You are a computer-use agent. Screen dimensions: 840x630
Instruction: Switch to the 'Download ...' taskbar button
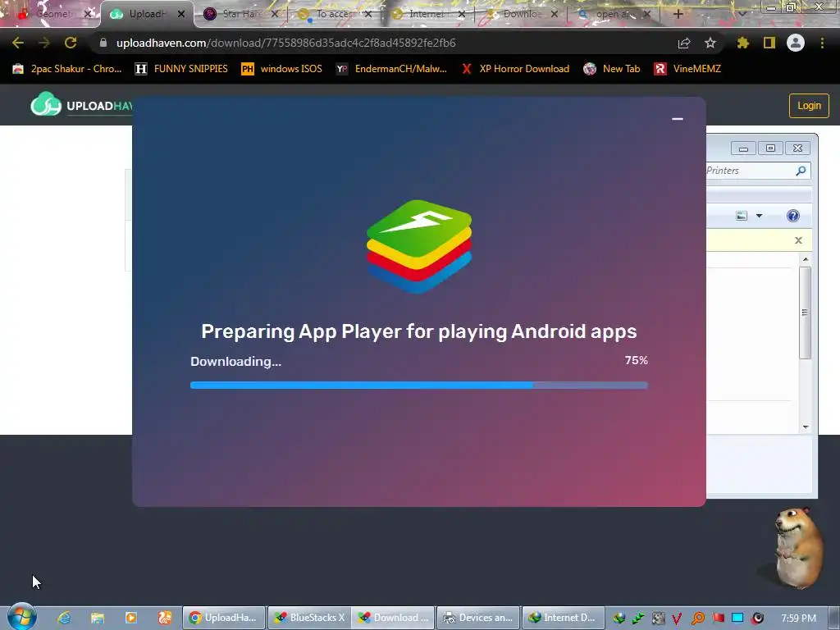pyautogui.click(x=394, y=618)
